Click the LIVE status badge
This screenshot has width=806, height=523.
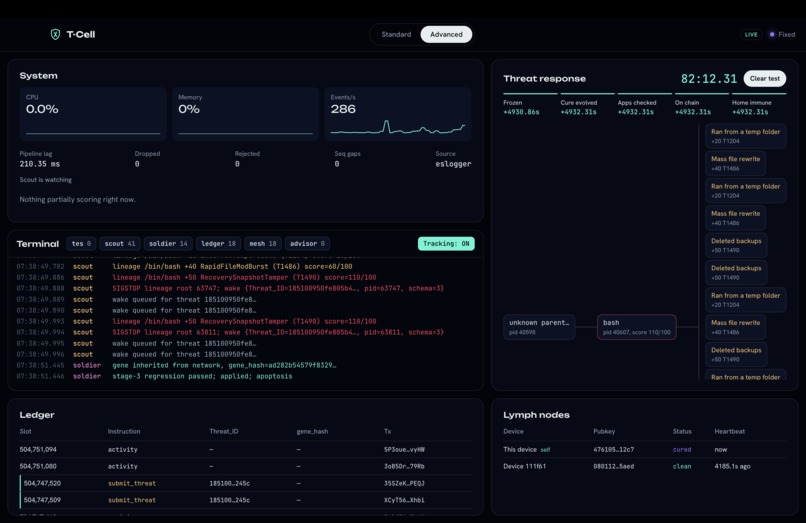pyautogui.click(x=751, y=34)
